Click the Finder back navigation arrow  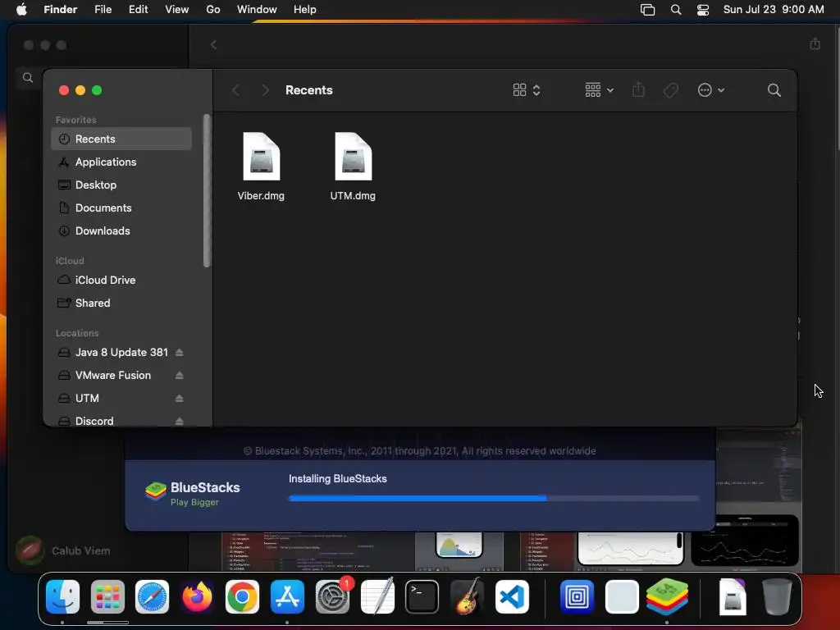point(235,90)
